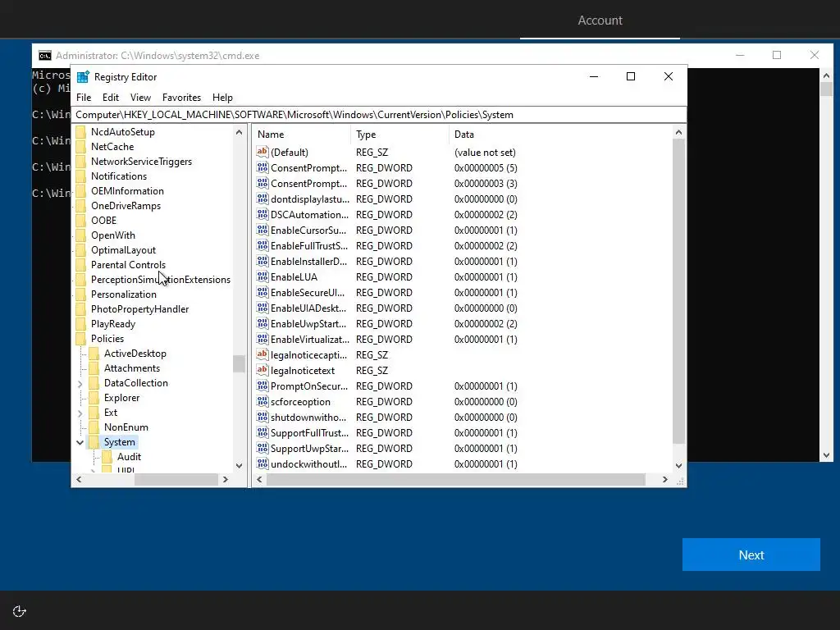Click the EnableLUA DWORD icon
Viewport: 840px width, 630px height.
point(262,277)
